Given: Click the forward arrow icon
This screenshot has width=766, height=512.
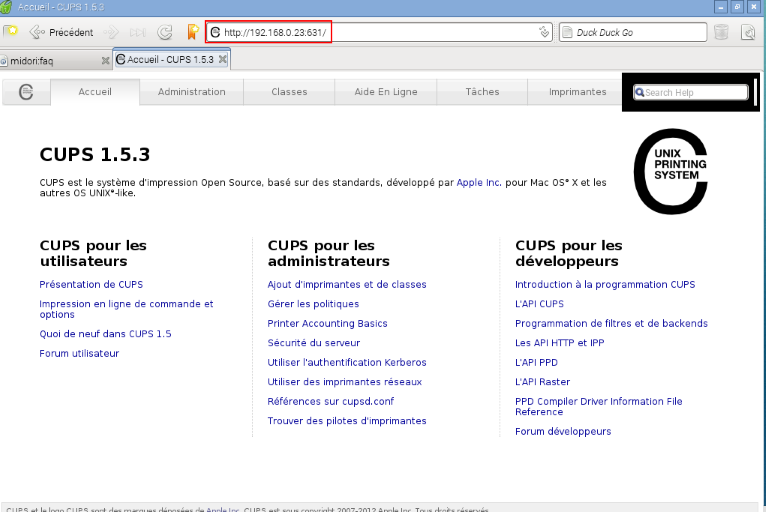Looking at the screenshot, I should tap(111, 33).
